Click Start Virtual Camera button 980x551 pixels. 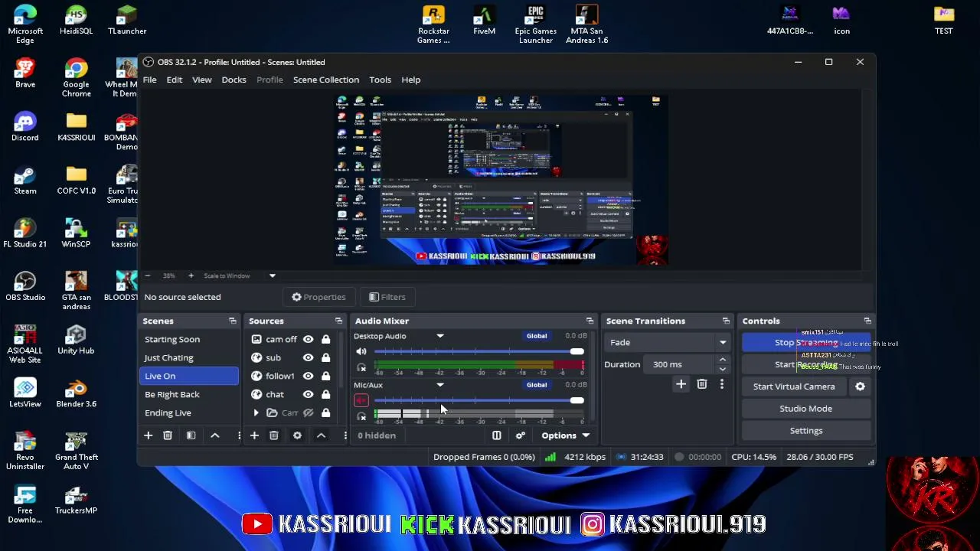click(794, 386)
